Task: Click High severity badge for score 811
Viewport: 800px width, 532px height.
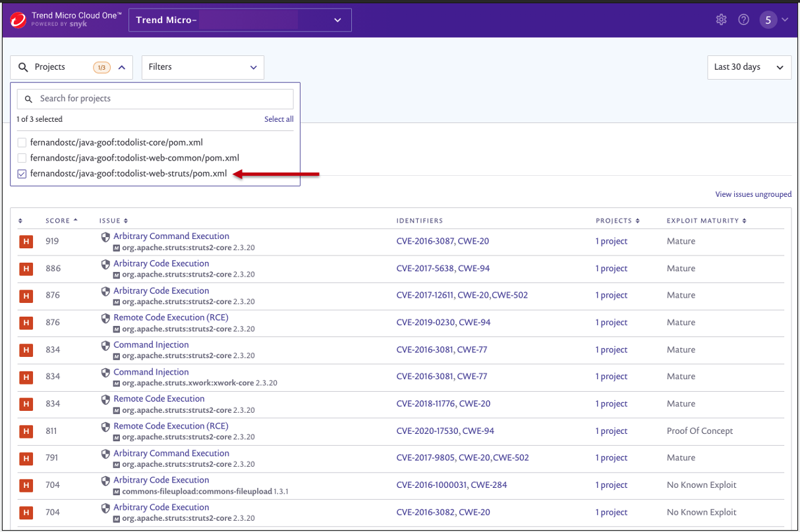Action: (x=26, y=431)
